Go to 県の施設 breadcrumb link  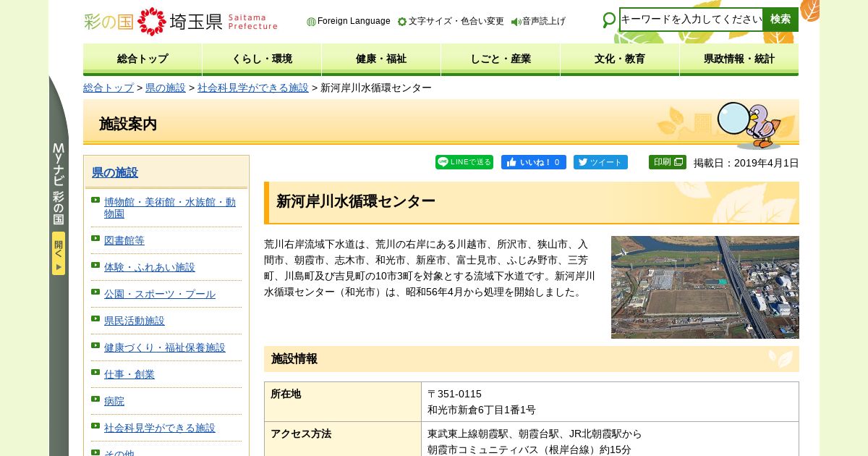click(x=166, y=88)
